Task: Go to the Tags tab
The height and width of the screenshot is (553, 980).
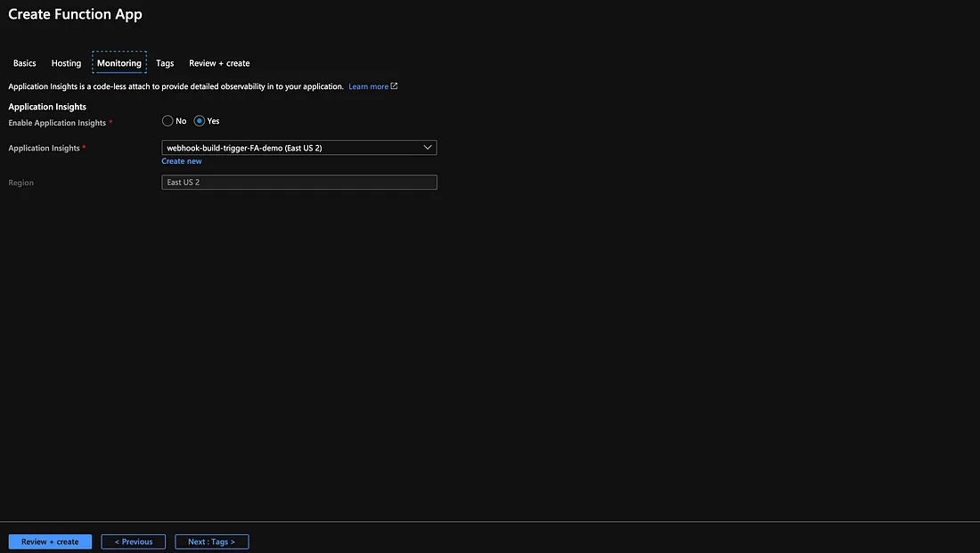Action: point(165,63)
